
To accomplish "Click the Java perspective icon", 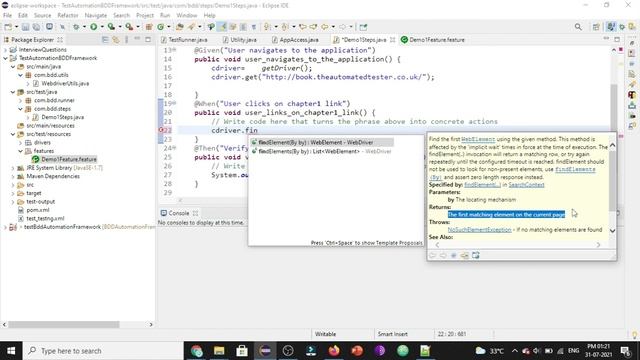I will (x=611, y=27).
